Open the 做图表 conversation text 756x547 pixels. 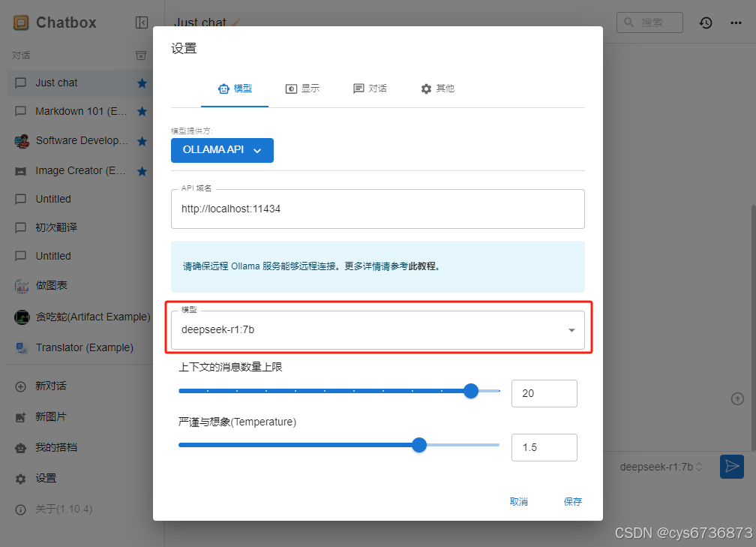[x=51, y=286]
